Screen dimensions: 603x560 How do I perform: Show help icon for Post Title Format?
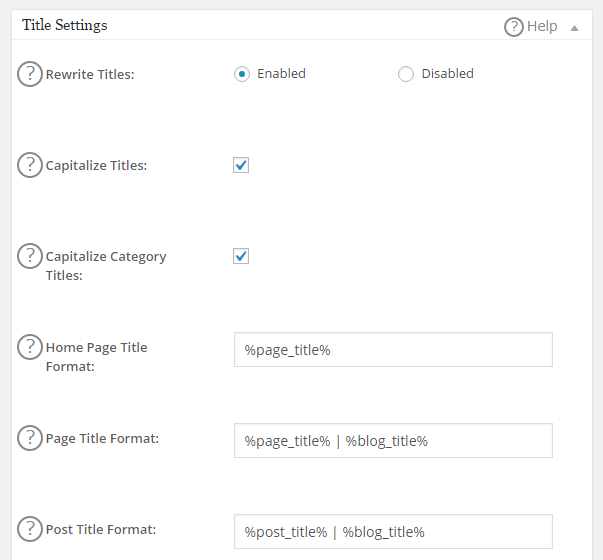coord(30,529)
